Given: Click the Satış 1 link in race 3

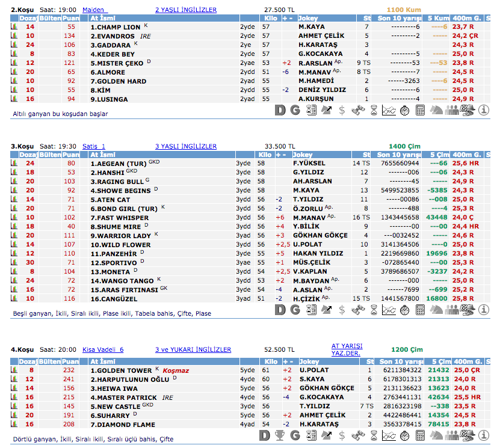Looking at the screenshot, I should click(x=93, y=146).
